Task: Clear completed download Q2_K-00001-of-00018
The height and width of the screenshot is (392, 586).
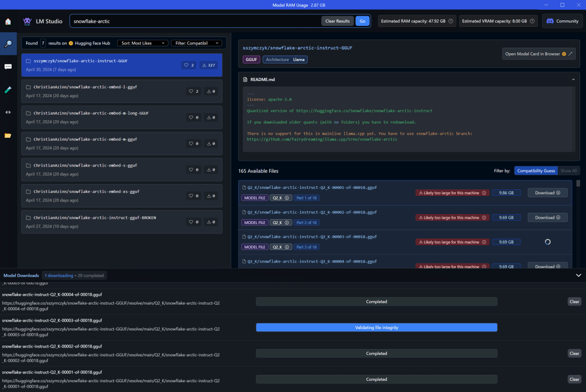Action: pos(575,379)
